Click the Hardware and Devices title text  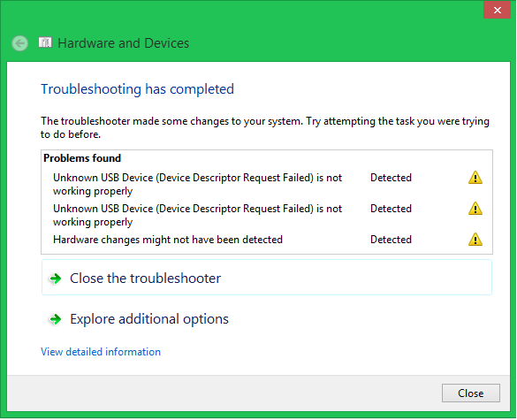[x=124, y=43]
